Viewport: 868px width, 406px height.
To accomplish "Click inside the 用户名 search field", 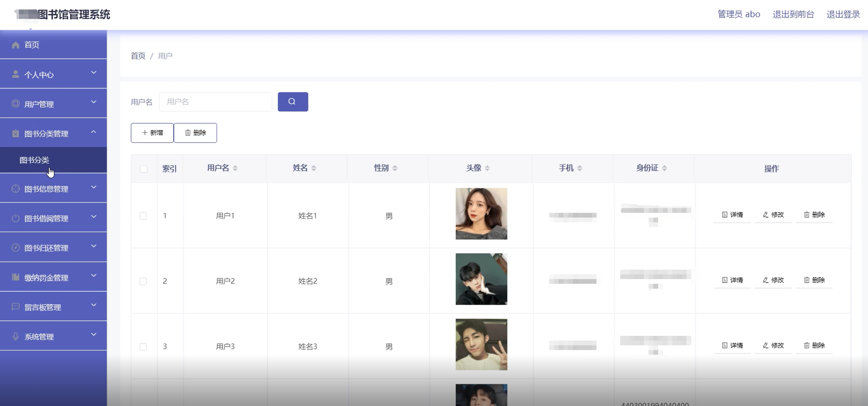I will pyautogui.click(x=215, y=101).
